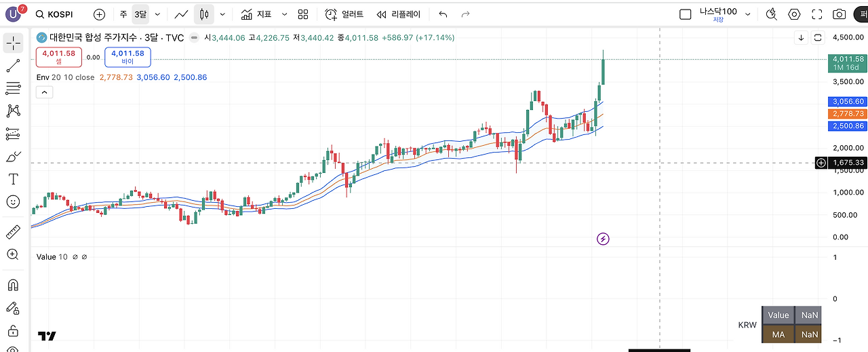Select the text annotation tool

tap(13, 179)
